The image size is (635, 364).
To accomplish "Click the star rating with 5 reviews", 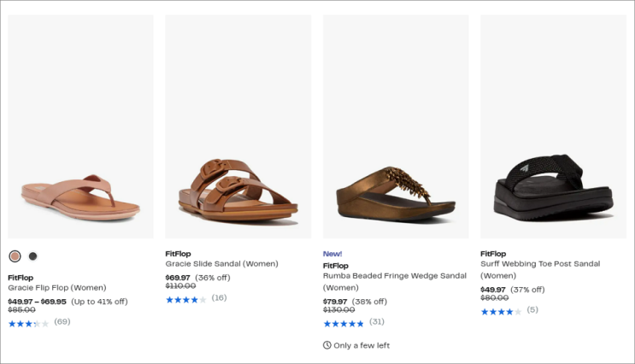I will point(501,311).
